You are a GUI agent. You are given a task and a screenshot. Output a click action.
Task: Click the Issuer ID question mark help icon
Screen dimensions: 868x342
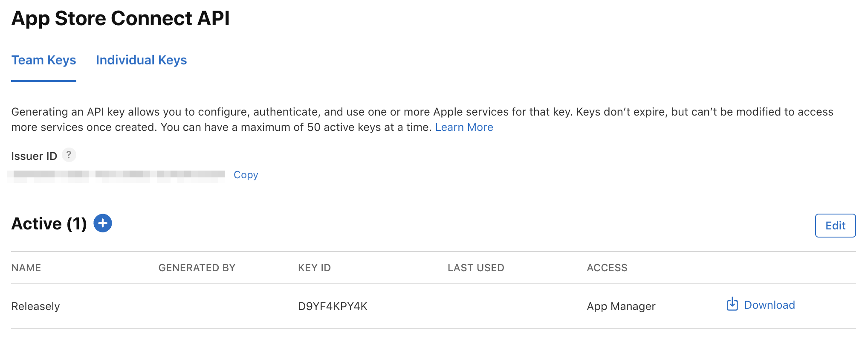coord(69,155)
